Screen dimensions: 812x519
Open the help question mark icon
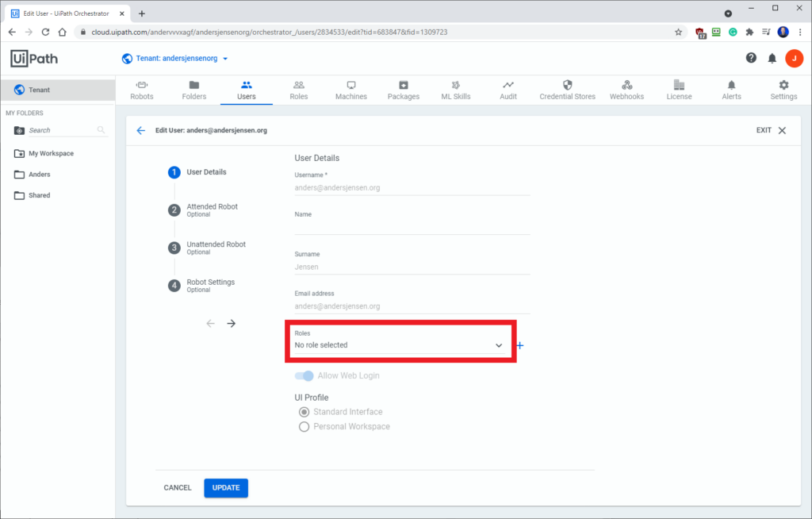tap(751, 58)
